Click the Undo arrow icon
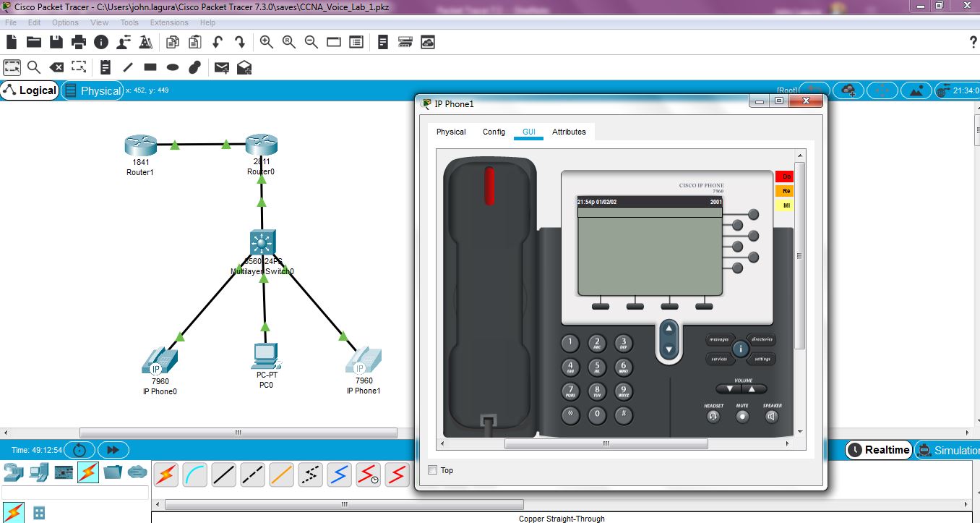 [217, 42]
